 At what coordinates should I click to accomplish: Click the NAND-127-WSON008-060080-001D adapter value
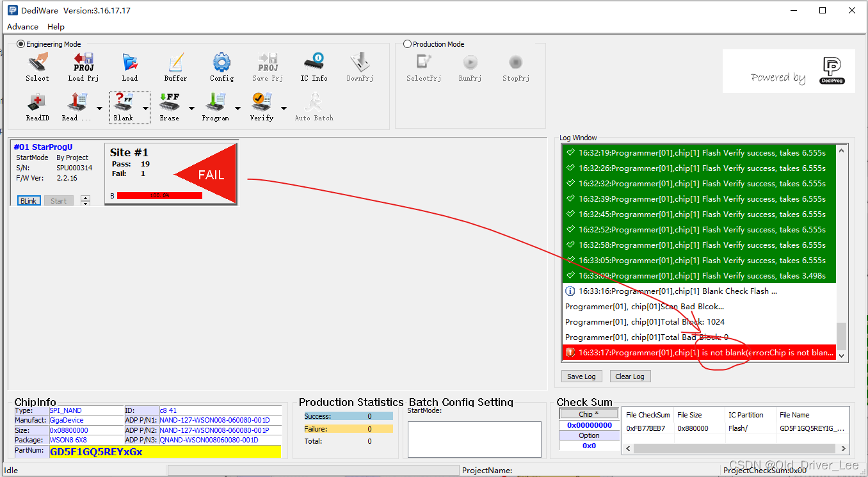click(x=214, y=420)
